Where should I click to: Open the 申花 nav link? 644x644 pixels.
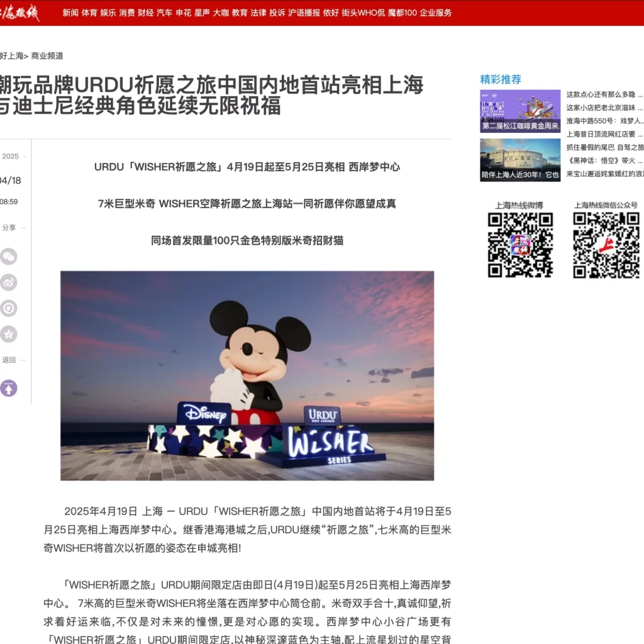click(183, 13)
